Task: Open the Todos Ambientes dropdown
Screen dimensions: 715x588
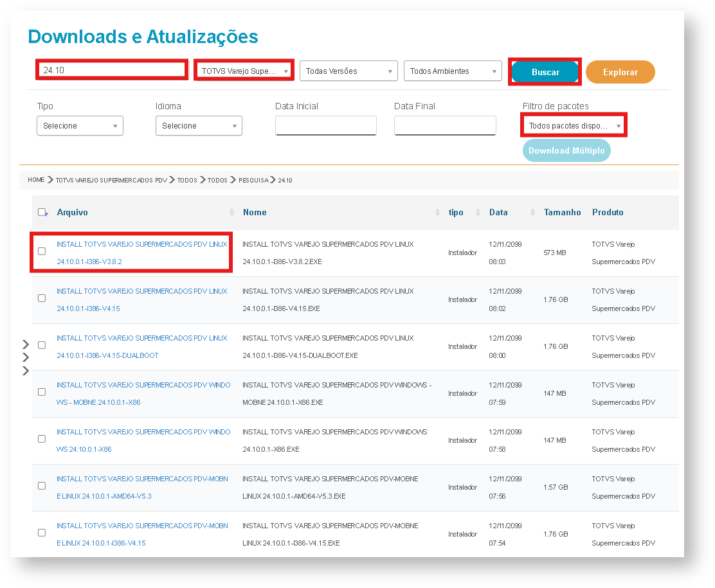Action: [453, 71]
